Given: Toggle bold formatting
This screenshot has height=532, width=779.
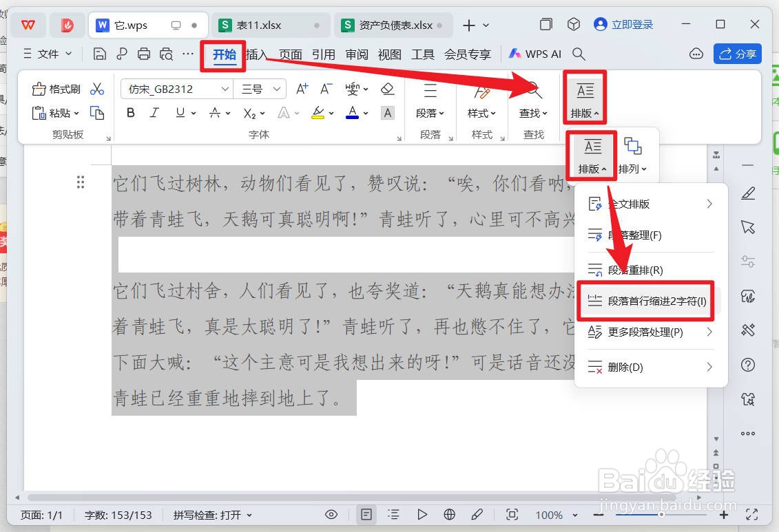Looking at the screenshot, I should pyautogui.click(x=130, y=113).
